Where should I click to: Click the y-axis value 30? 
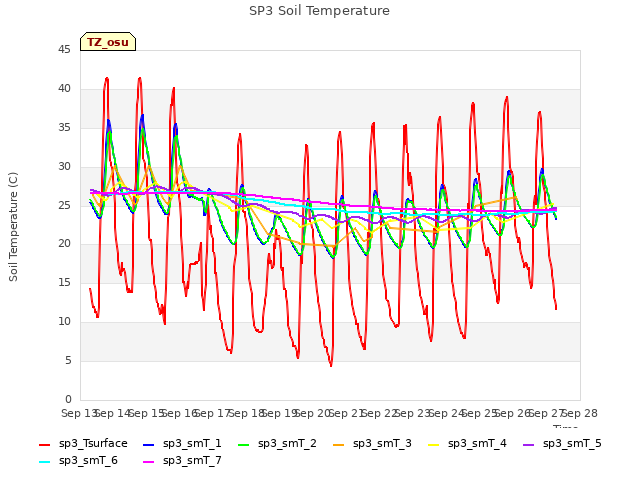(x=64, y=167)
